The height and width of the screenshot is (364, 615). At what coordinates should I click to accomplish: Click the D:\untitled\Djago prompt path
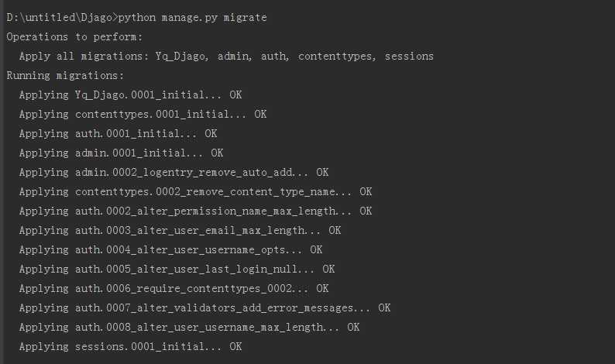pos(60,18)
